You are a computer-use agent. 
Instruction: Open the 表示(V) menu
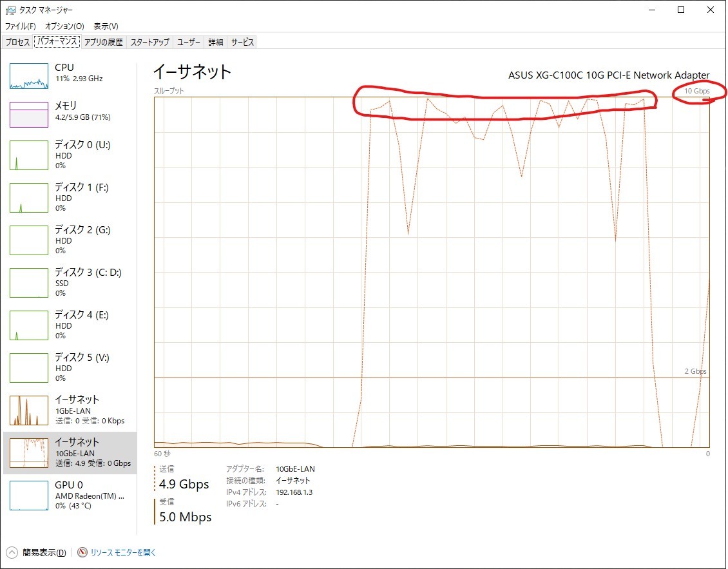tap(106, 26)
